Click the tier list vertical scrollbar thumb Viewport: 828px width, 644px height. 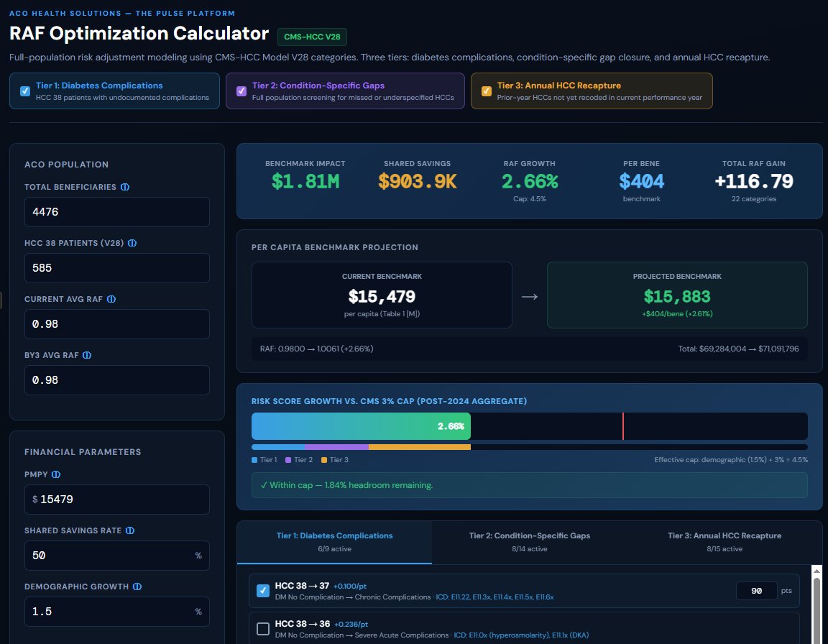pos(817,609)
